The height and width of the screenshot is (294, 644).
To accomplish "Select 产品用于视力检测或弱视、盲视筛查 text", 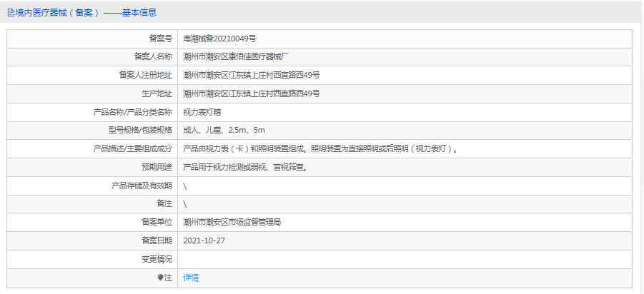I will pyautogui.click(x=245, y=167).
